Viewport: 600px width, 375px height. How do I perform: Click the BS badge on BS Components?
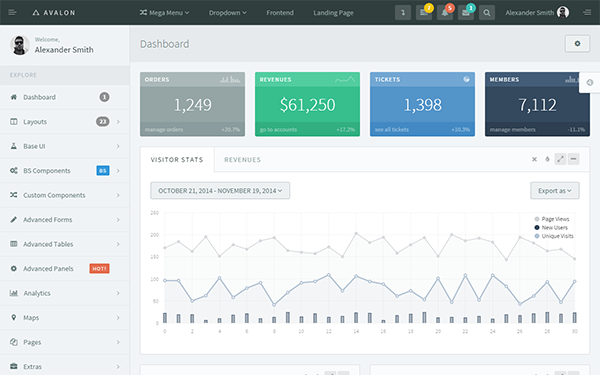[103, 171]
